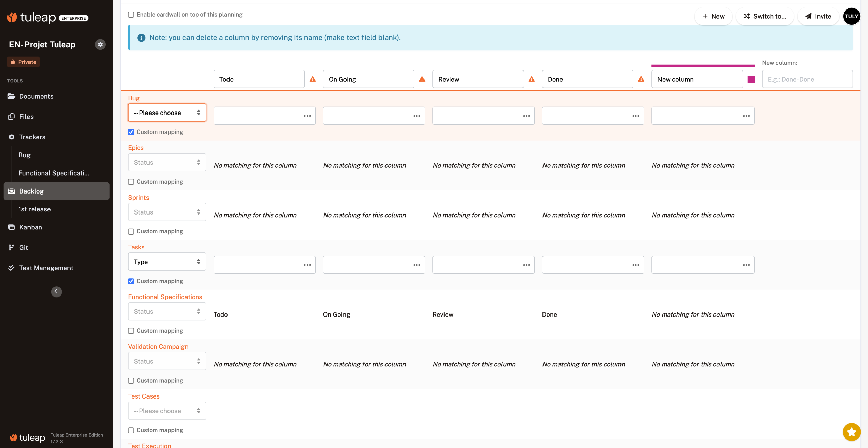The width and height of the screenshot is (868, 448).
Task: Click the pink color swatch of New column
Action: 751,80
